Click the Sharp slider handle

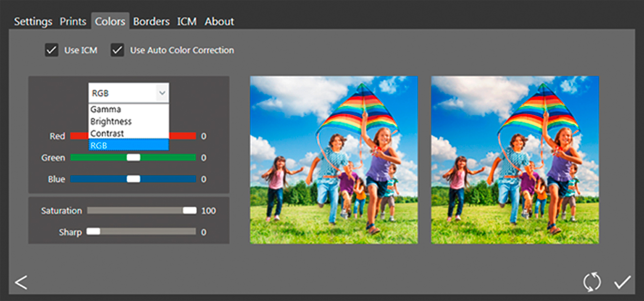[x=93, y=232]
